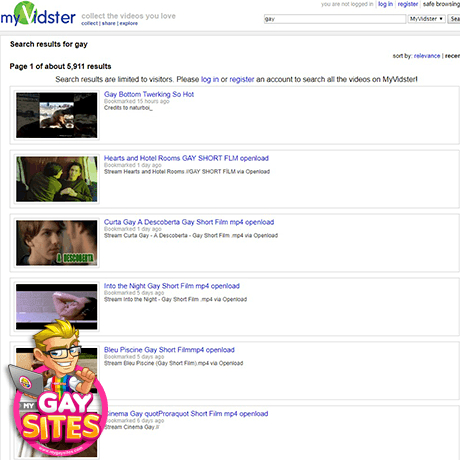Viewport: 460px width, 460px height.
Task: Select 'Stream Bleu Piscine' description text
Action: [x=173, y=363]
